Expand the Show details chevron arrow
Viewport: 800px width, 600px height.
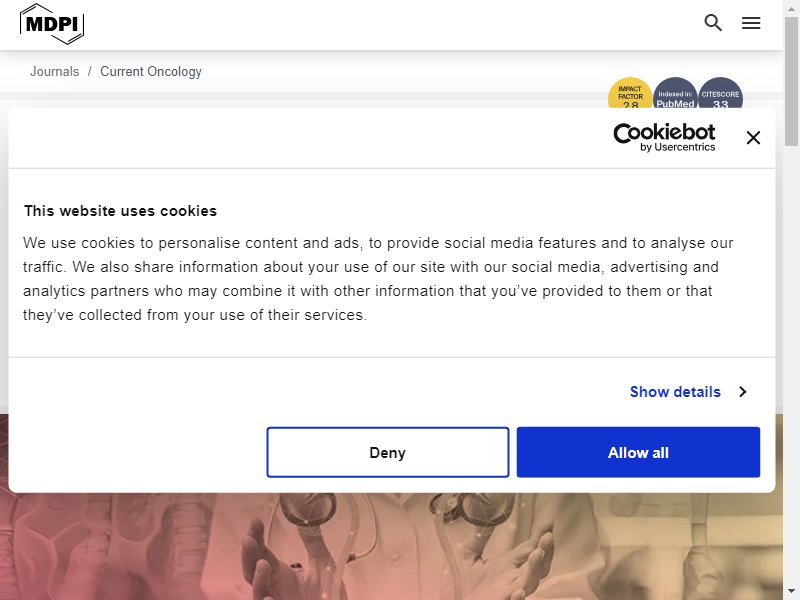point(742,391)
